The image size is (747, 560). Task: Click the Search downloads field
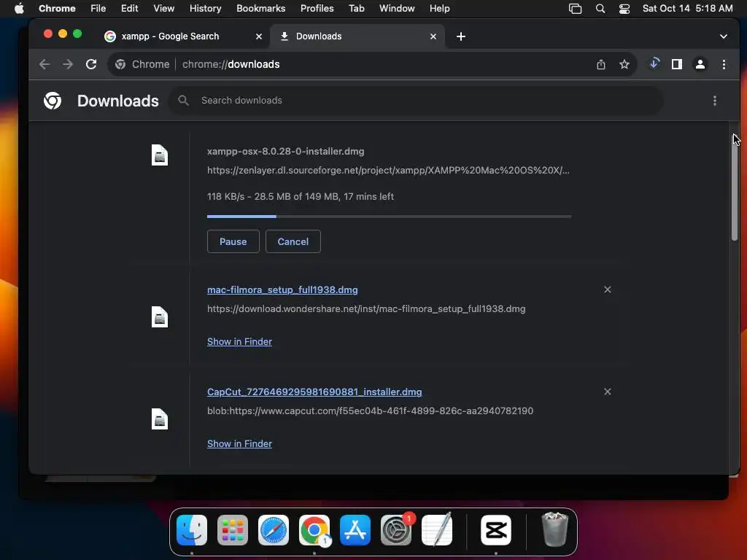pyautogui.click(x=416, y=101)
